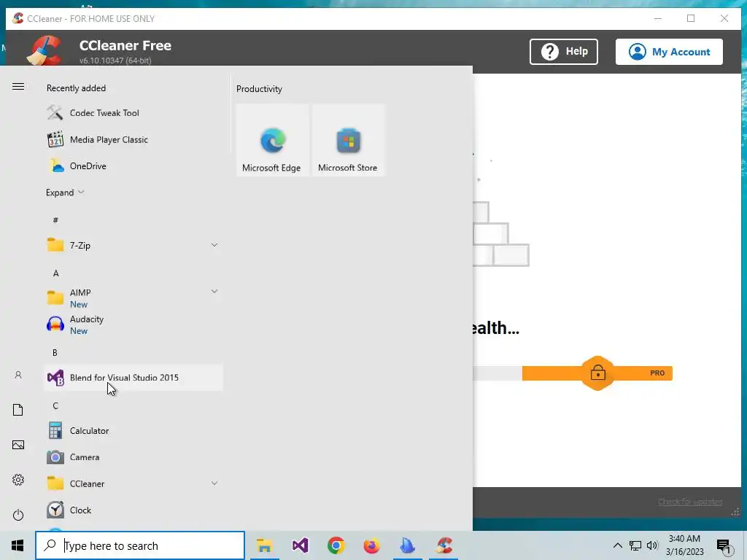
Task: Open Google Chrome from the taskbar
Action: pos(336,545)
